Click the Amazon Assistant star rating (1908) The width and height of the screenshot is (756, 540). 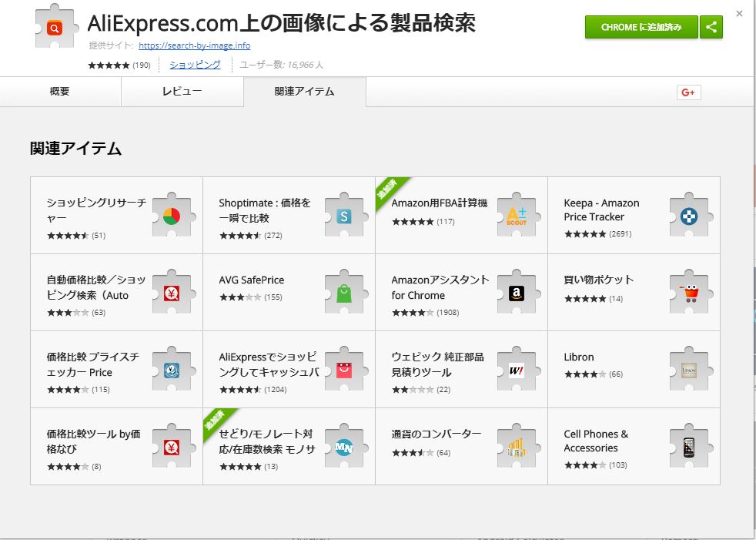(x=425, y=313)
